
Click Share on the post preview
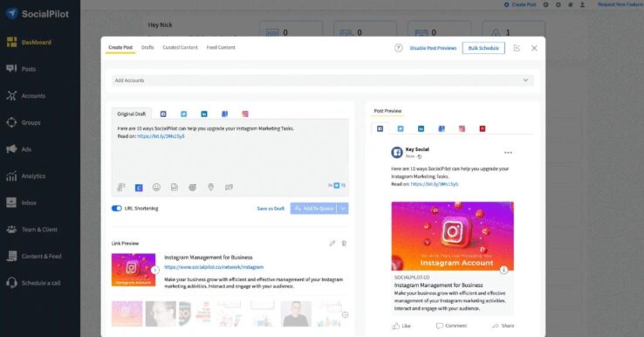click(503, 326)
